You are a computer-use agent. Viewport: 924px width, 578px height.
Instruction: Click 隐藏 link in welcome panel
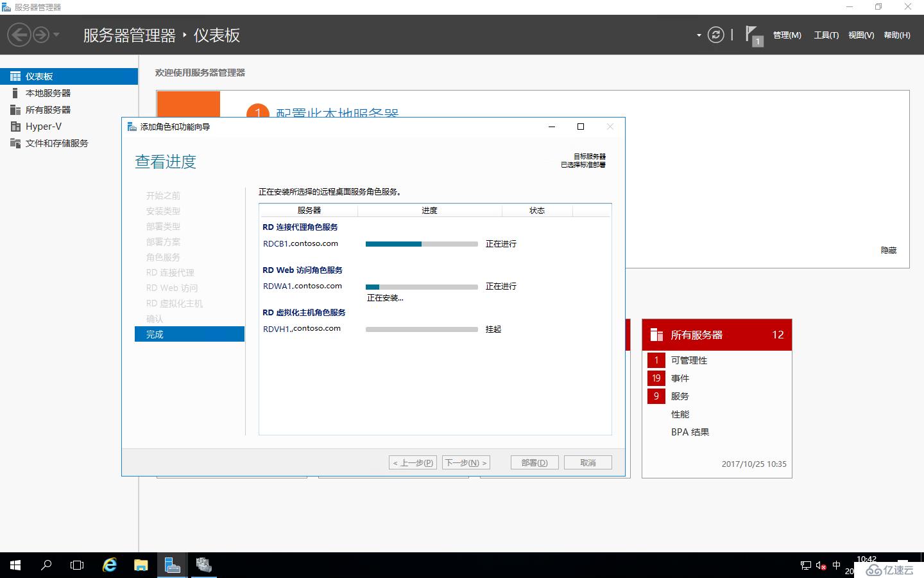point(889,250)
